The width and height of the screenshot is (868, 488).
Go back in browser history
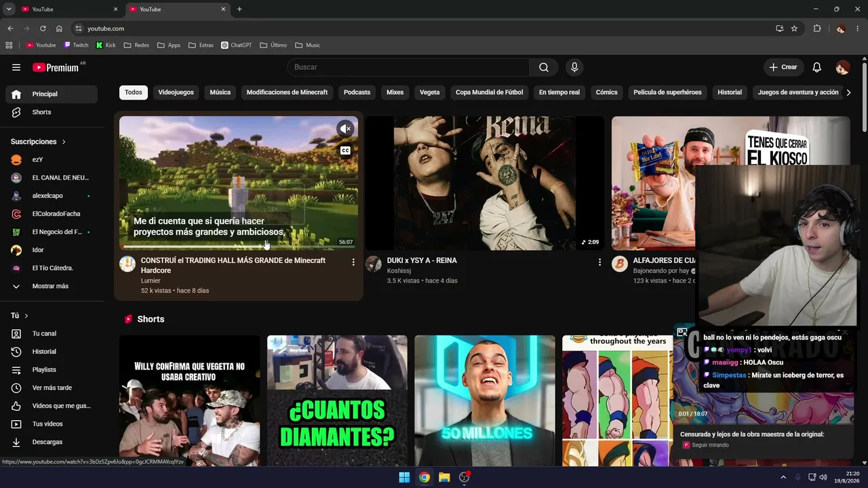tap(10, 28)
